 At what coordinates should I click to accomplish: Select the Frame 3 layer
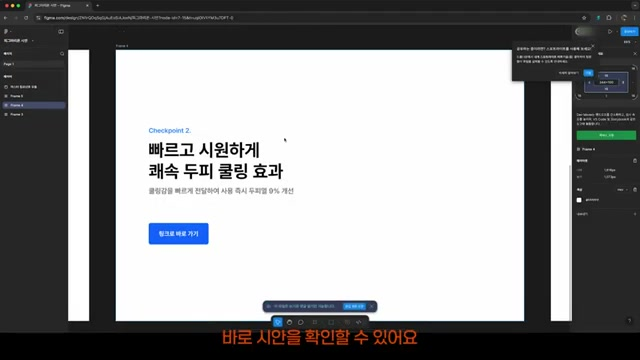coord(33,114)
